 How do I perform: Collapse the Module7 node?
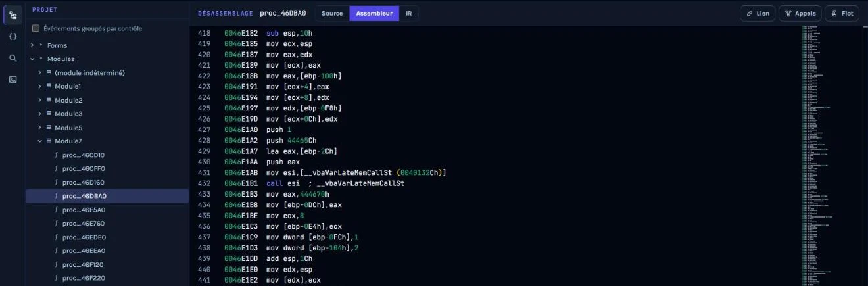pyautogui.click(x=39, y=141)
